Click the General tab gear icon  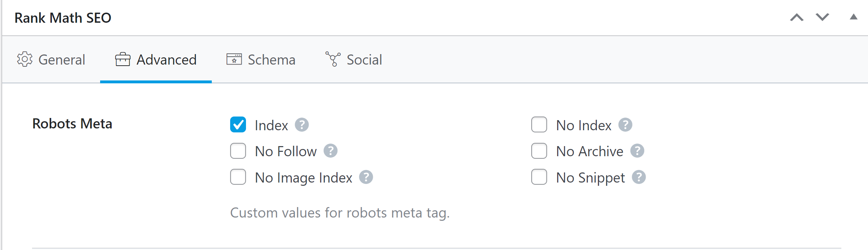24,60
